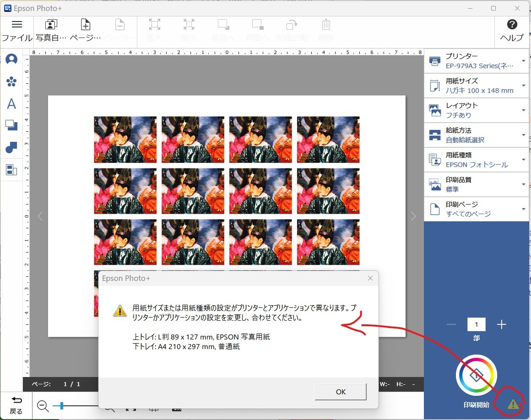Close the Epson Photo+ warning dialog
The height and width of the screenshot is (420, 531).
tap(370, 278)
